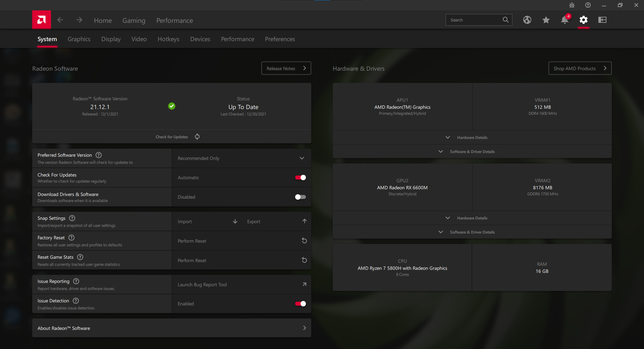Show help for Issue Detection
The image size is (644, 349).
[76, 301]
